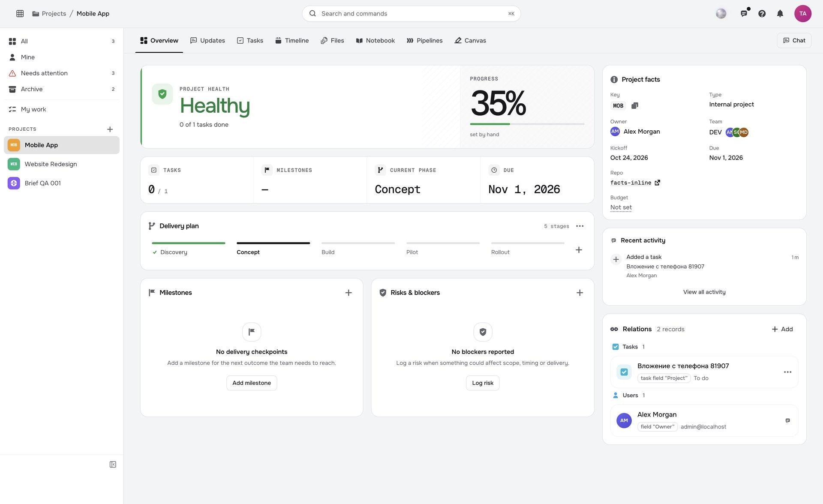Open the Canvas tab

470,40
